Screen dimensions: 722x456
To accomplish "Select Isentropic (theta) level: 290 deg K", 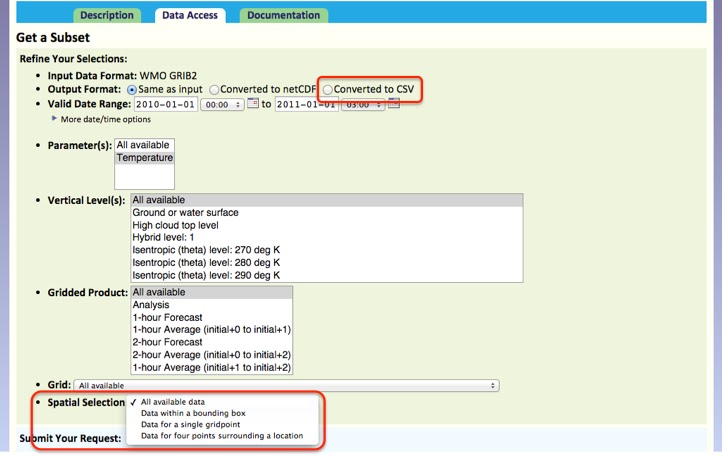I will (x=327, y=275).
